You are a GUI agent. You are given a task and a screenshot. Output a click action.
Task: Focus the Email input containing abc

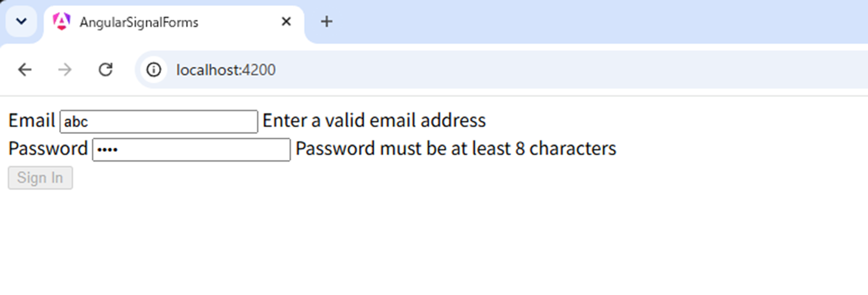point(159,121)
